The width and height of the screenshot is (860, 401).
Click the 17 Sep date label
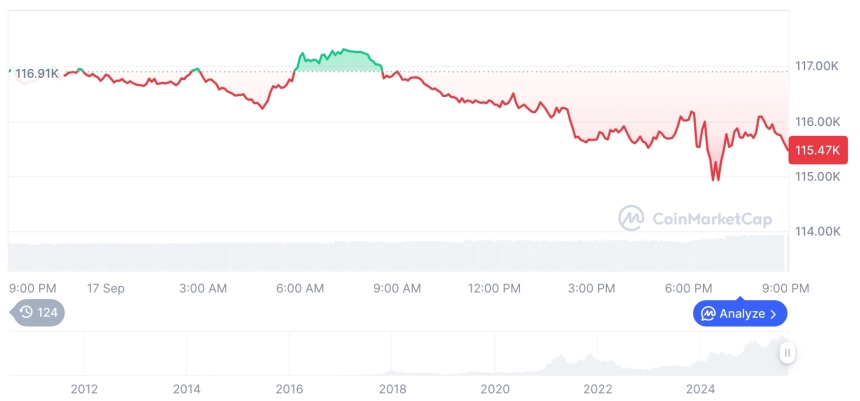click(x=106, y=289)
